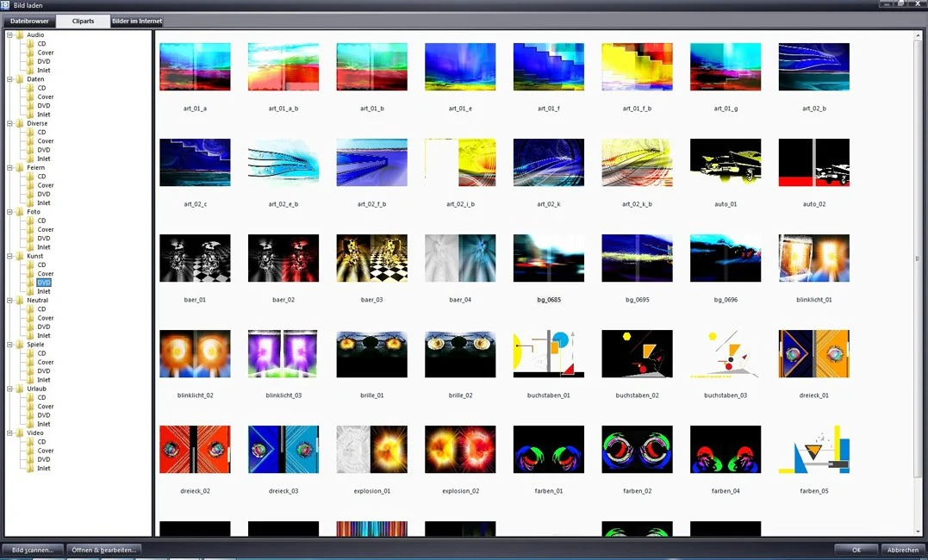Image resolution: width=928 pixels, height=560 pixels.
Task: Collapse the Spiele folder node
Action: (x=9, y=345)
